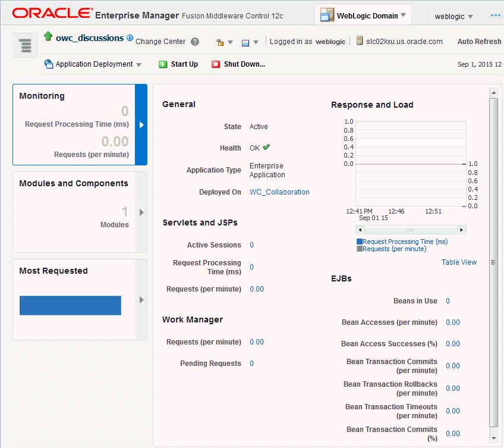Click the red Shut Down icon
Image resolution: width=504 pixels, height=448 pixels.
coord(216,64)
